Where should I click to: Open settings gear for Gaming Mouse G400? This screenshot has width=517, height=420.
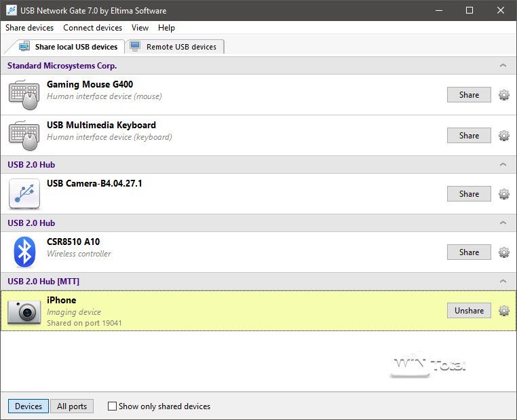504,95
